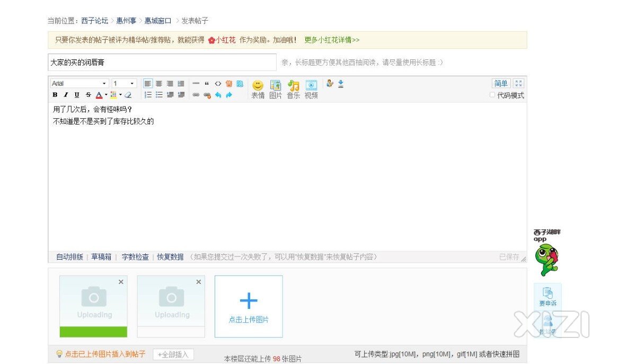This screenshot has width=636, height=364.
Task: Insert music via 音乐
Action: [x=293, y=90]
